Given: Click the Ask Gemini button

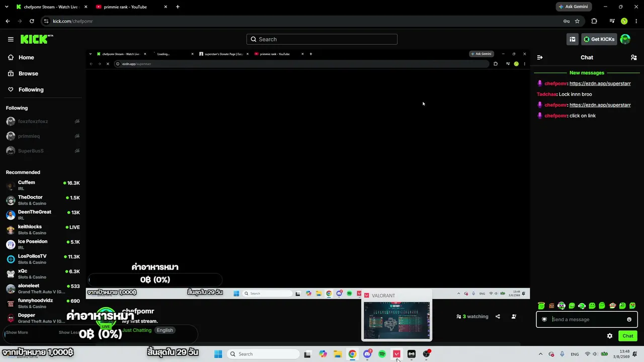Looking at the screenshot, I should (574, 7).
